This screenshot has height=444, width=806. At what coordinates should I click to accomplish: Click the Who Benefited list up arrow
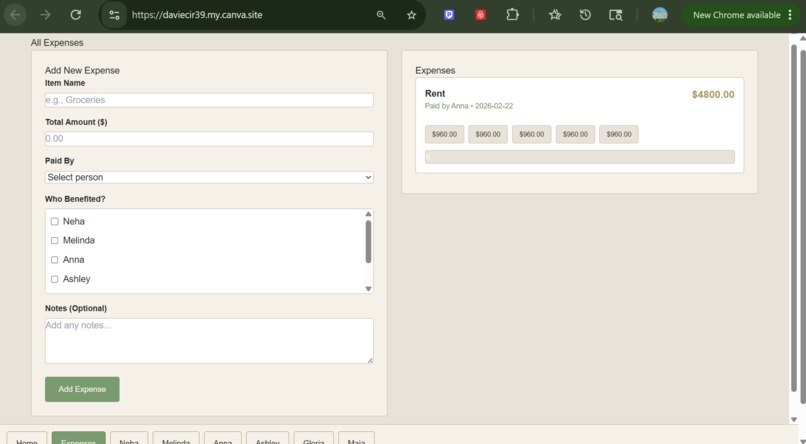368,214
